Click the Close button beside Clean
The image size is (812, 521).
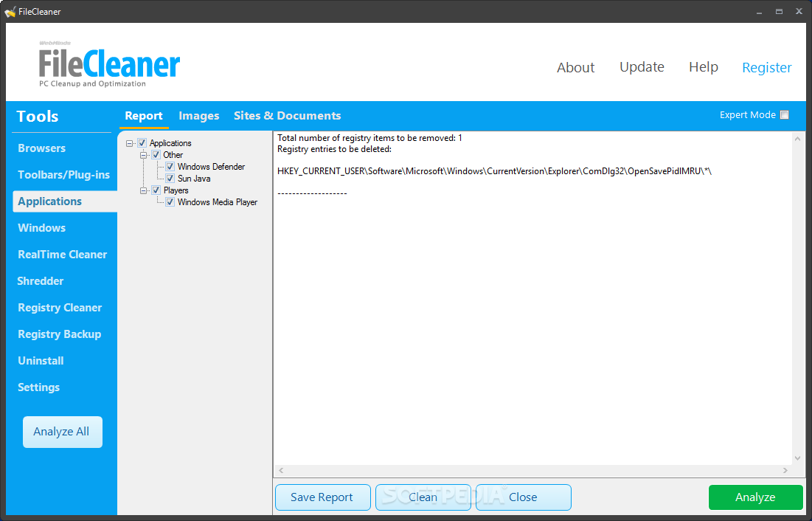click(524, 497)
